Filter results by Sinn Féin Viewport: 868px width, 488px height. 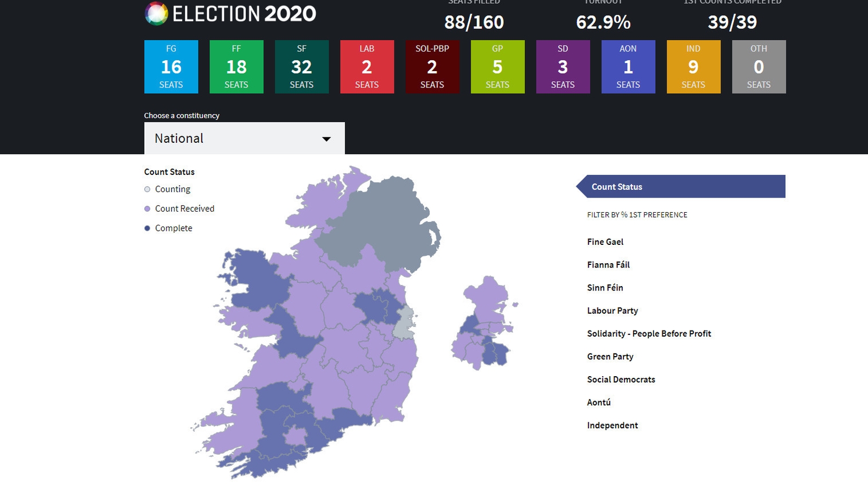[x=605, y=287]
